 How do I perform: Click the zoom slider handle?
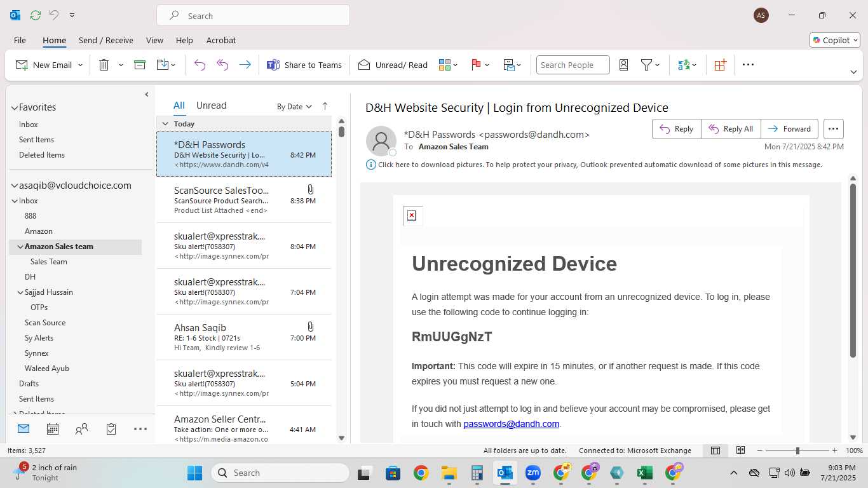(797, 451)
